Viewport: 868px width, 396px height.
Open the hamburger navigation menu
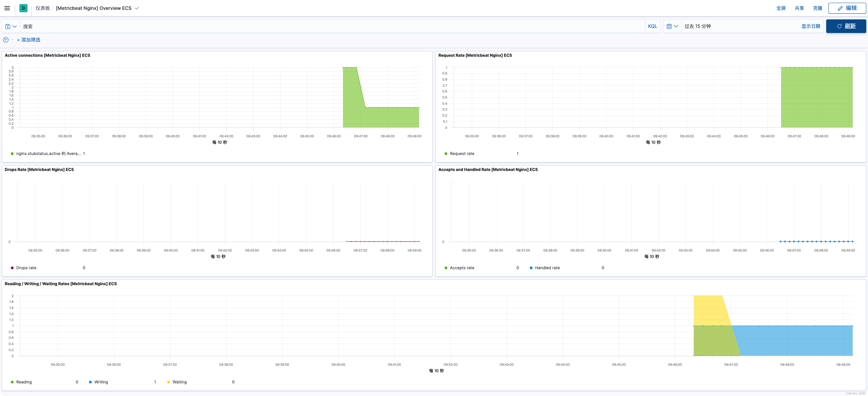tap(7, 8)
